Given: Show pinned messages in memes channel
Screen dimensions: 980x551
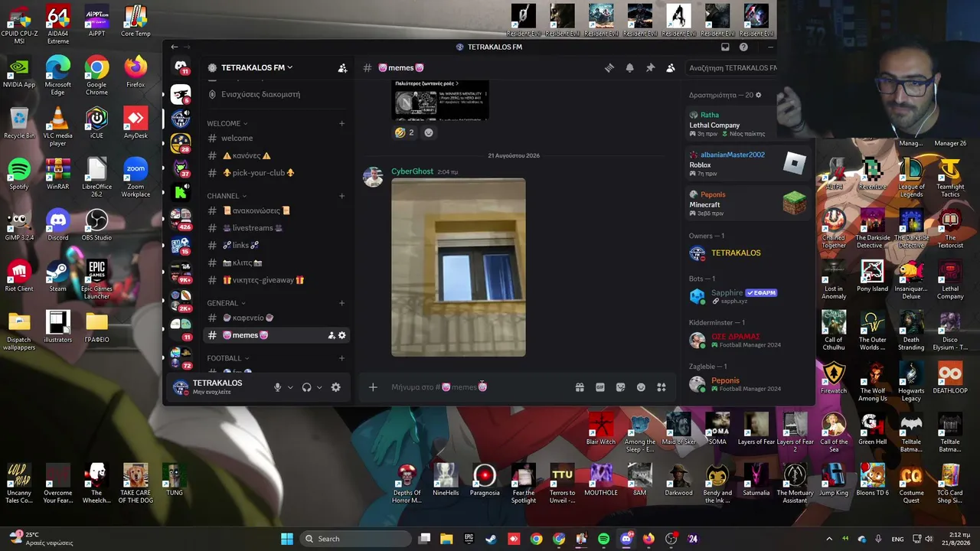Looking at the screenshot, I should click(650, 68).
